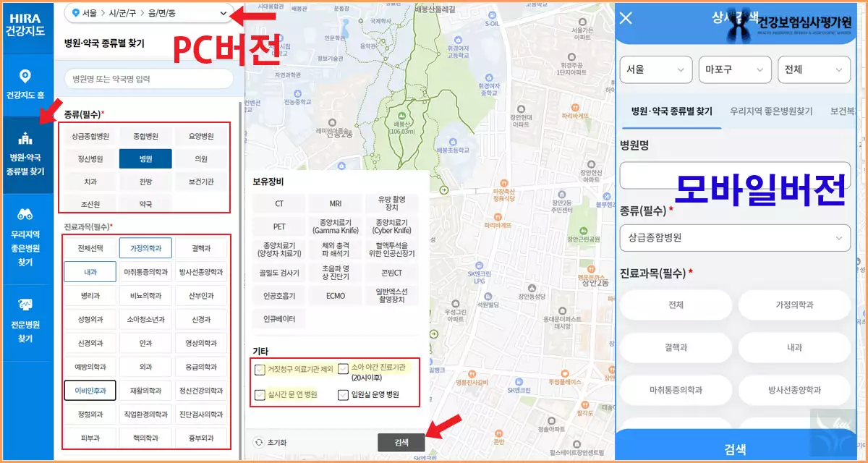Expand the 상급종합병원 종류 dropdown

[x=735, y=239]
